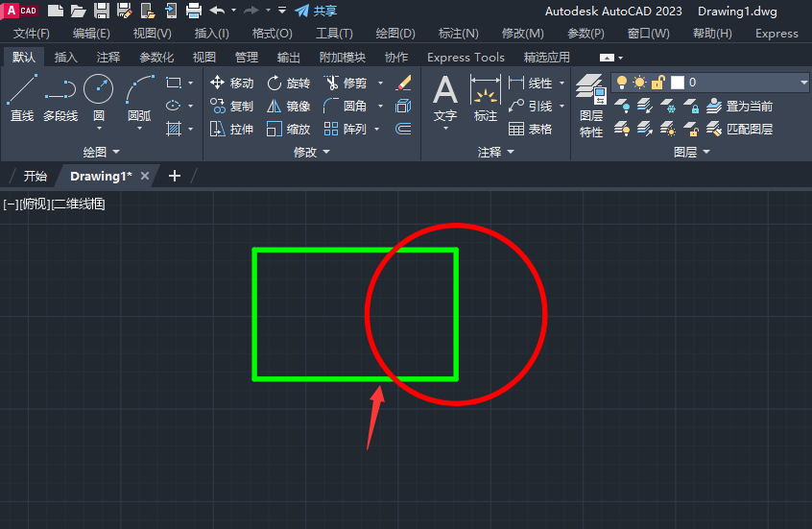Activate the Copy (复制) tool

tap(232, 107)
